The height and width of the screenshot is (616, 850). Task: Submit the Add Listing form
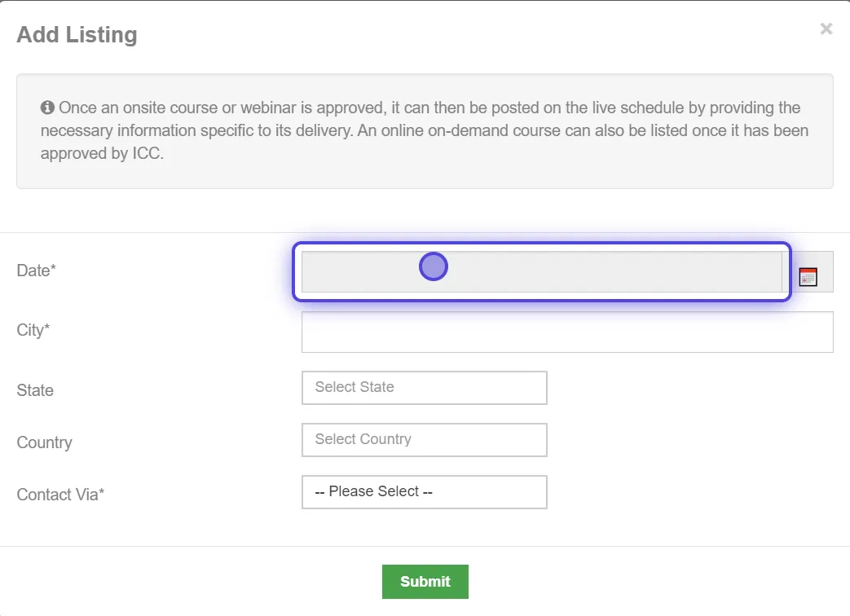[x=425, y=581]
